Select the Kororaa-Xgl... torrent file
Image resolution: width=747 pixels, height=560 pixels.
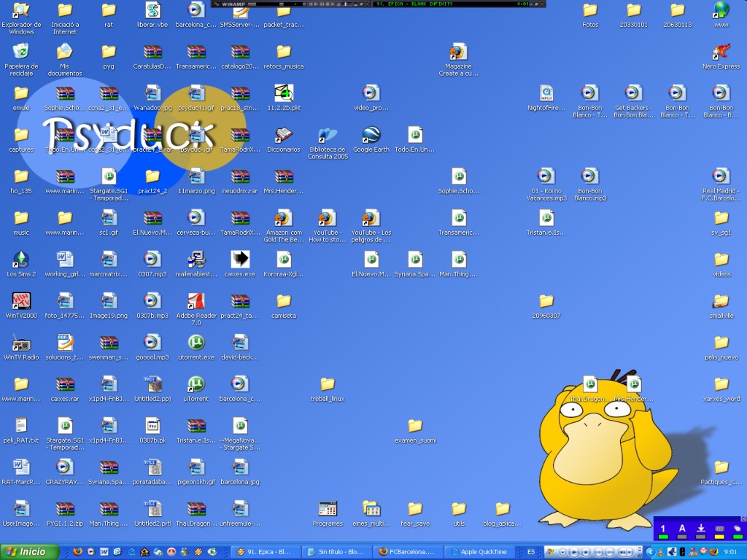(284, 264)
